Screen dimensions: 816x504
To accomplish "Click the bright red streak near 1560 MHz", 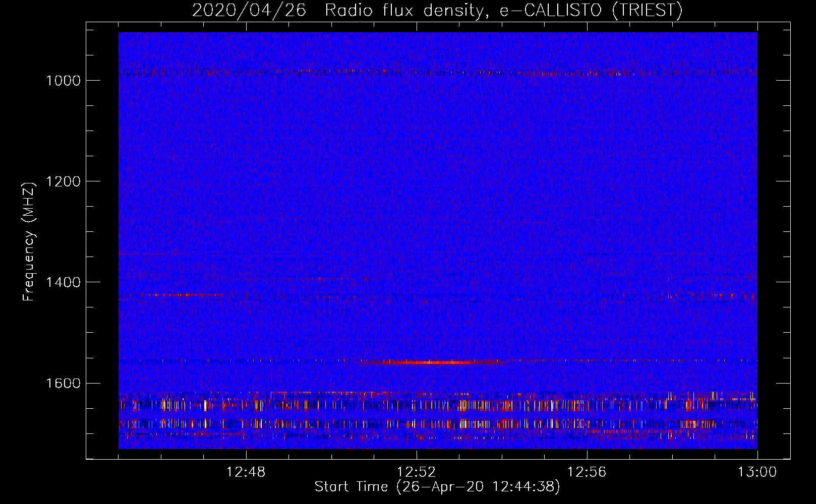I will (x=434, y=362).
